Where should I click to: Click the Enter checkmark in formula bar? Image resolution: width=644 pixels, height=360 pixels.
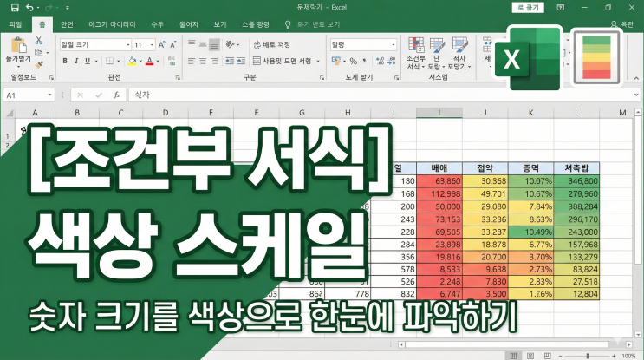tap(99, 95)
